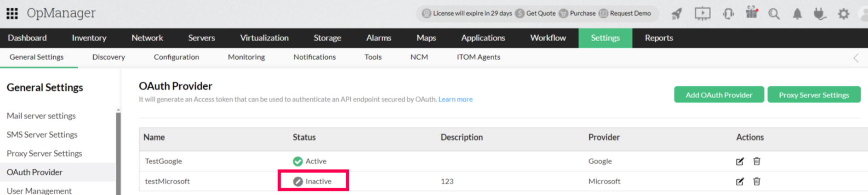
Task: Open the Configuration sub-tab
Action: pyautogui.click(x=177, y=57)
